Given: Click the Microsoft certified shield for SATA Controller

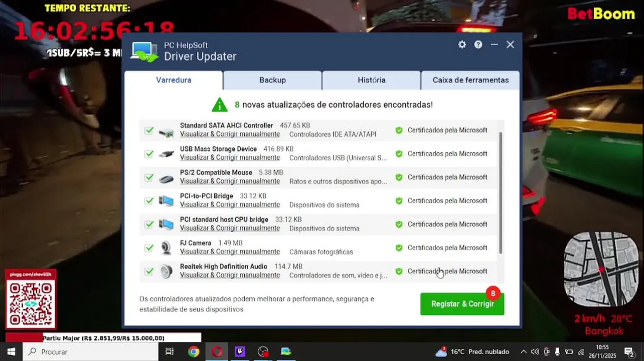Looking at the screenshot, I should [399, 130].
